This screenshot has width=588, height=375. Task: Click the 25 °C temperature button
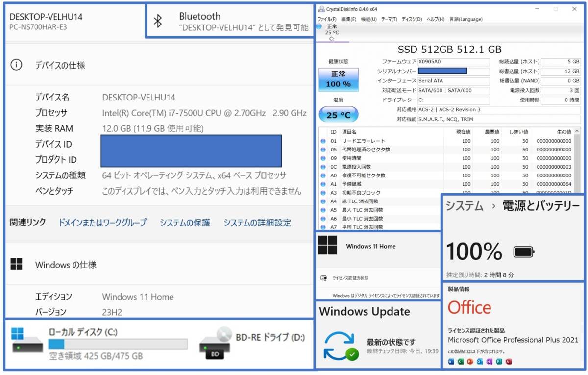tap(338, 115)
